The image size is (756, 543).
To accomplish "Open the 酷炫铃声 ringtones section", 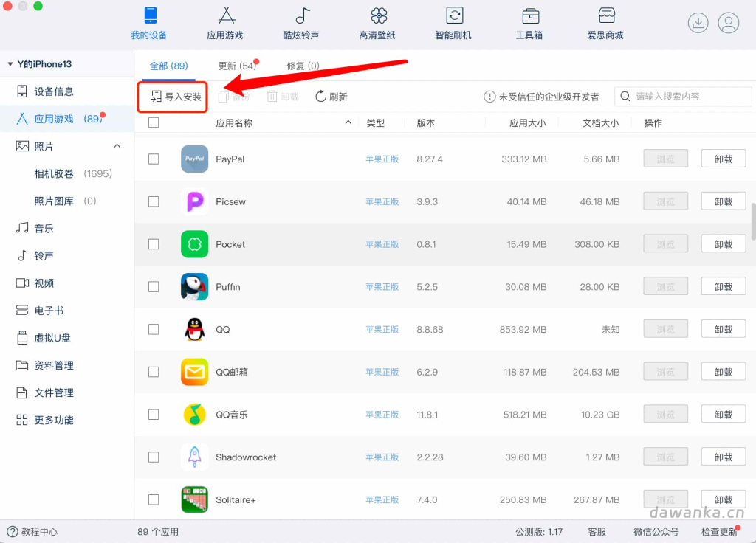I will pos(301,24).
